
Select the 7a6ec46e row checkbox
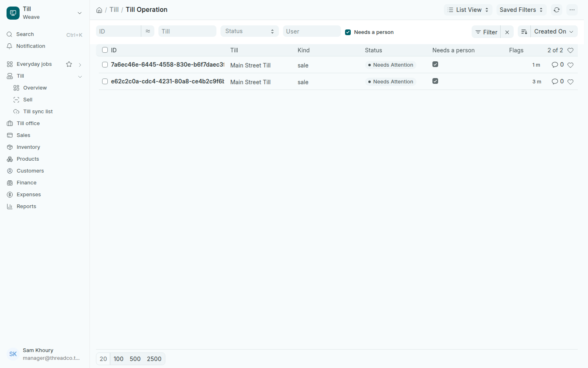[x=105, y=65]
